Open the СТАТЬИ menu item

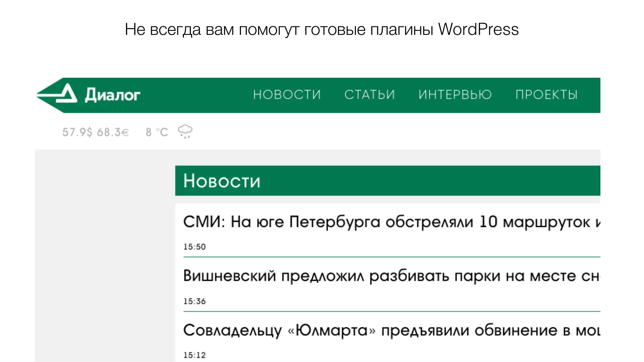(369, 95)
